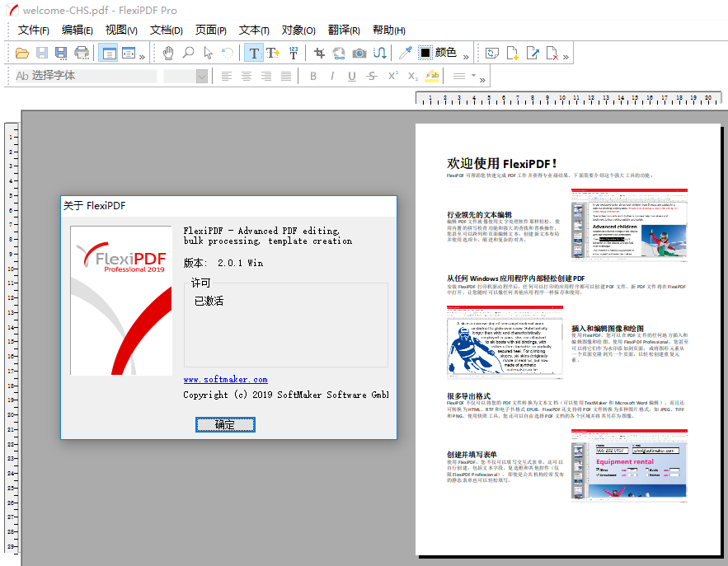728x566 pixels.
Task: Open the 视图(V) menu
Action: (121, 30)
